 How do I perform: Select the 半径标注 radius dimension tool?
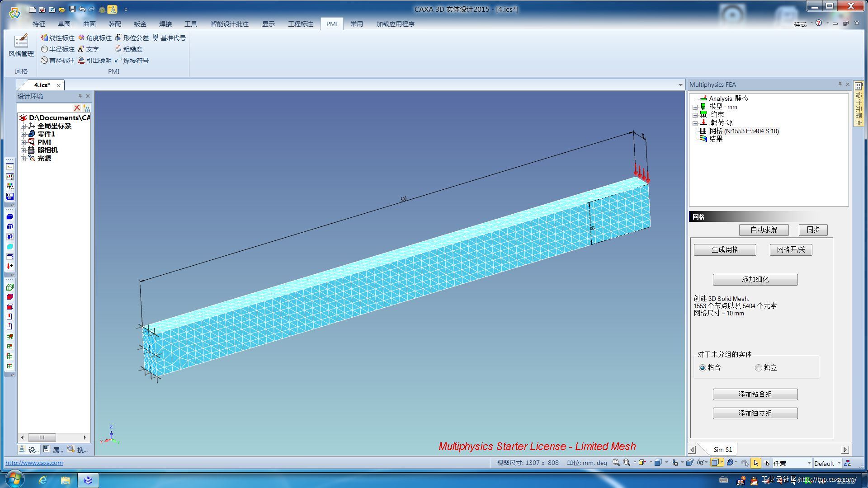tap(57, 49)
